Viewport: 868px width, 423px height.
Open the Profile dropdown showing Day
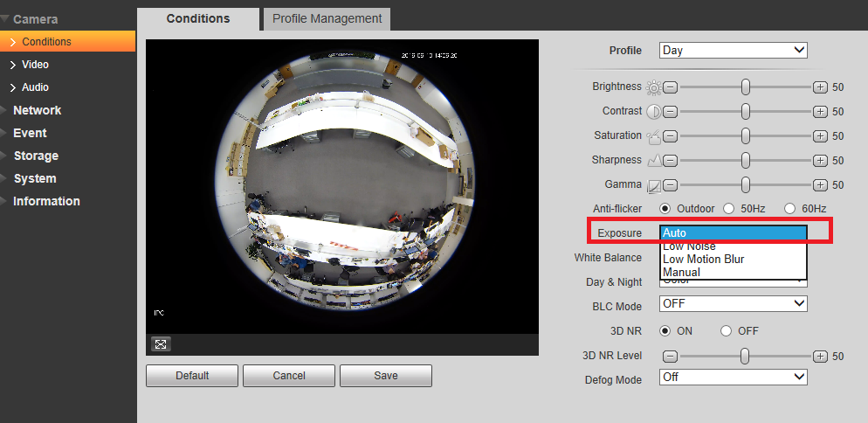click(x=733, y=51)
